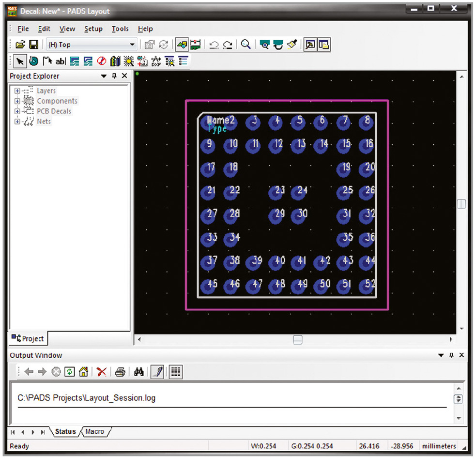Switch to the Macro tab

pos(95,431)
